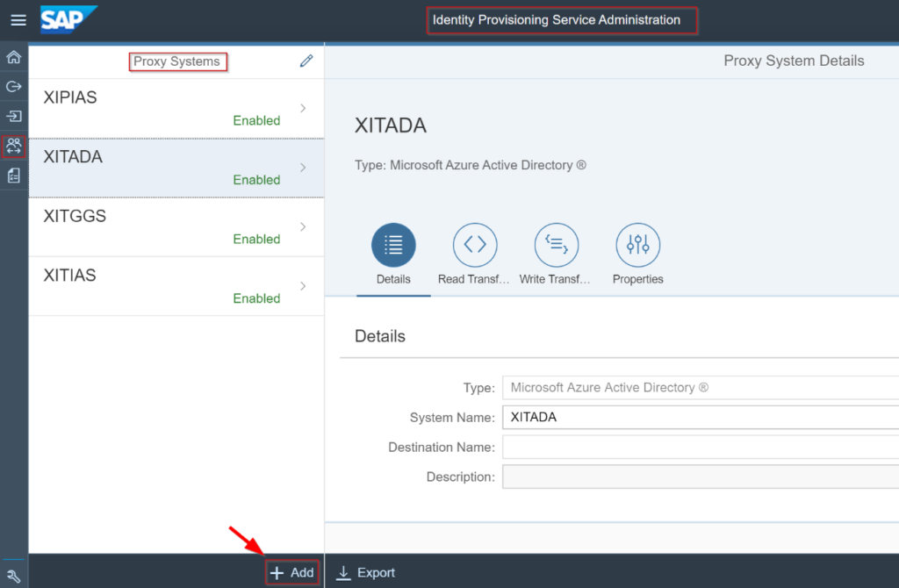This screenshot has height=588, width=899.
Task: Select the XITGGS proxy system
Action: 176,227
